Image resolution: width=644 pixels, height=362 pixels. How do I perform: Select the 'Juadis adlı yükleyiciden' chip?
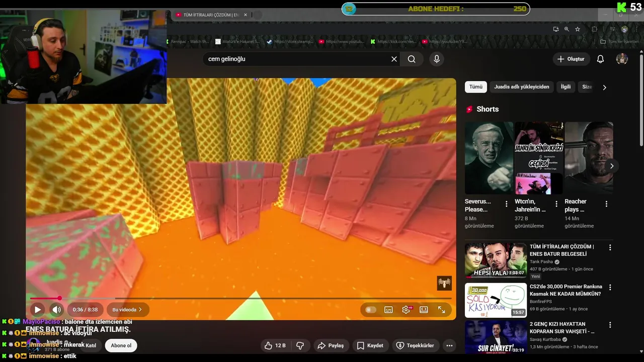pos(522,87)
